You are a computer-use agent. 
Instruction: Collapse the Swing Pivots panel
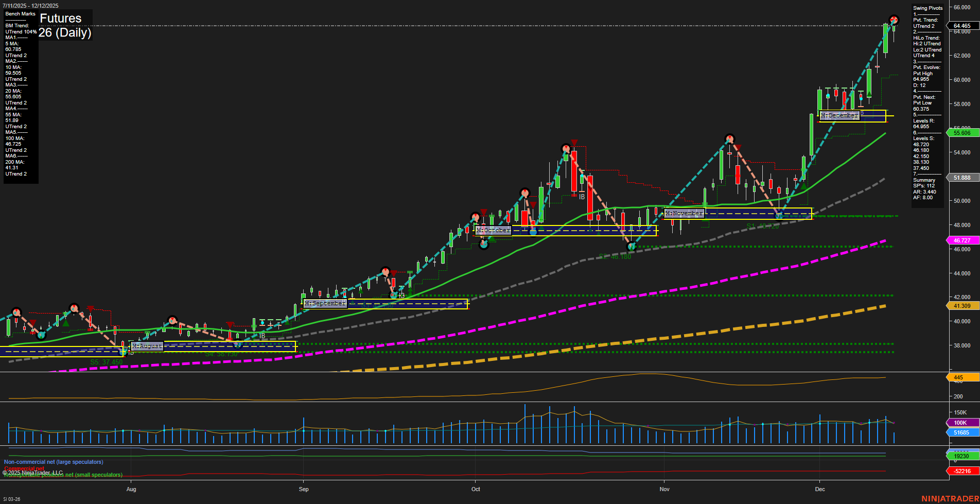(x=927, y=8)
